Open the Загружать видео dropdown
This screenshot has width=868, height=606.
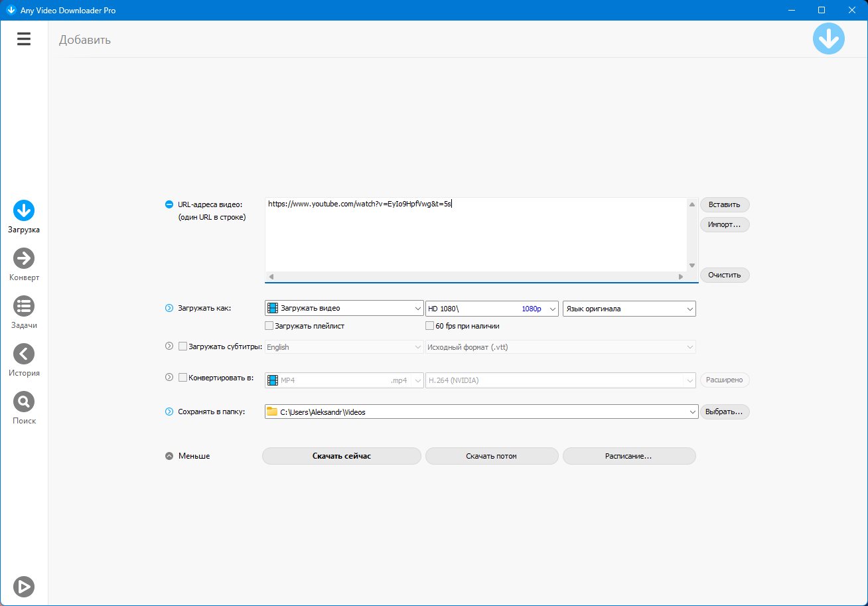(344, 309)
